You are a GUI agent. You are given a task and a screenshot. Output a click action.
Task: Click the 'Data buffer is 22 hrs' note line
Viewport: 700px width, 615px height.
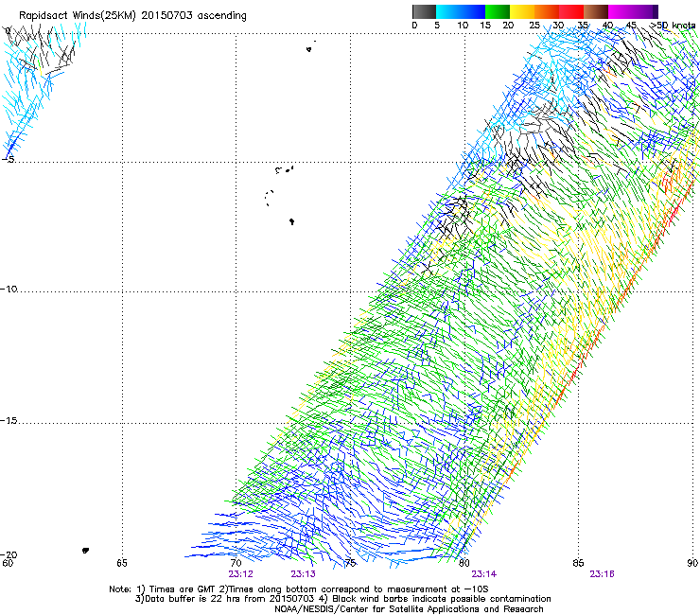[x=342, y=599]
